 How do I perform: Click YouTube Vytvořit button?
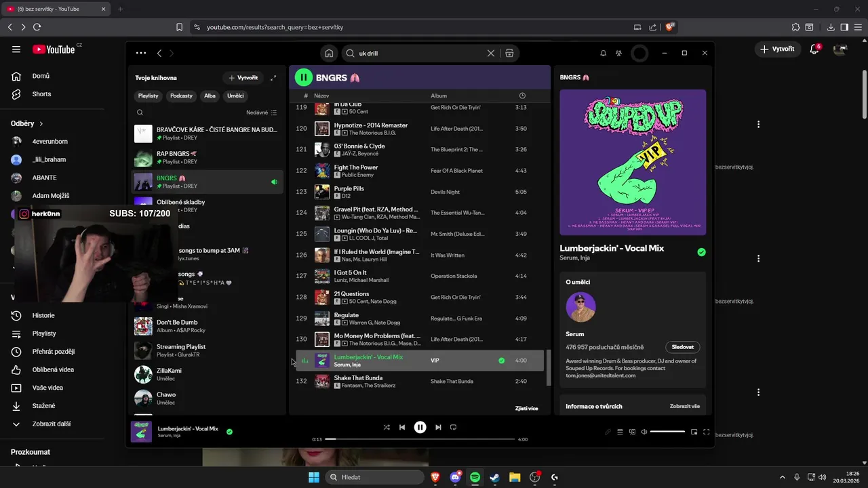pos(777,49)
